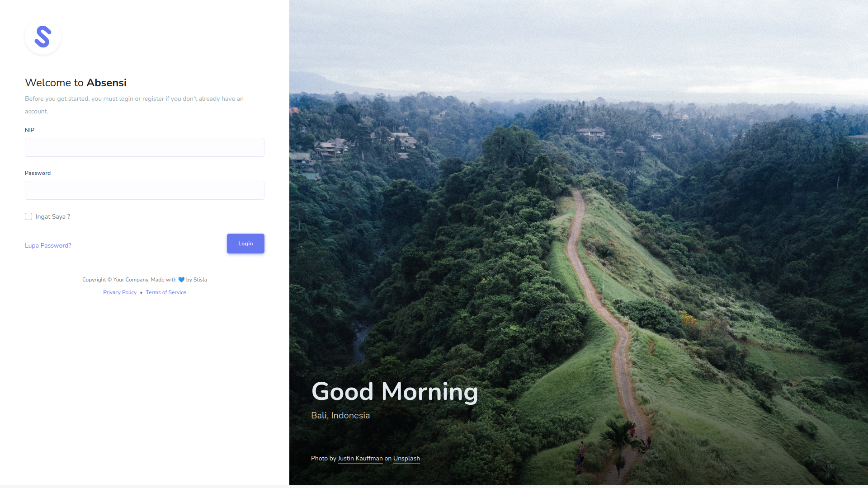Click the Stisla S logo icon
Screen dimensions: 868x488
(43, 37)
